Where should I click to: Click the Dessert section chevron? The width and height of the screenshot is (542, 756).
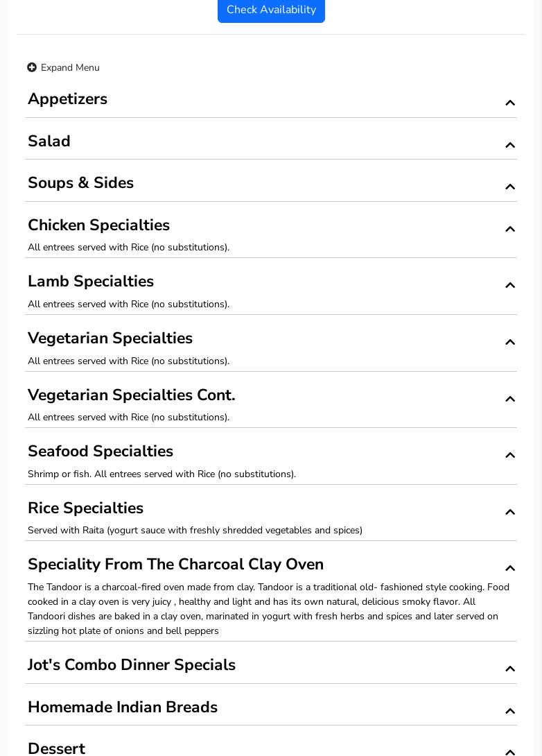[510, 751]
